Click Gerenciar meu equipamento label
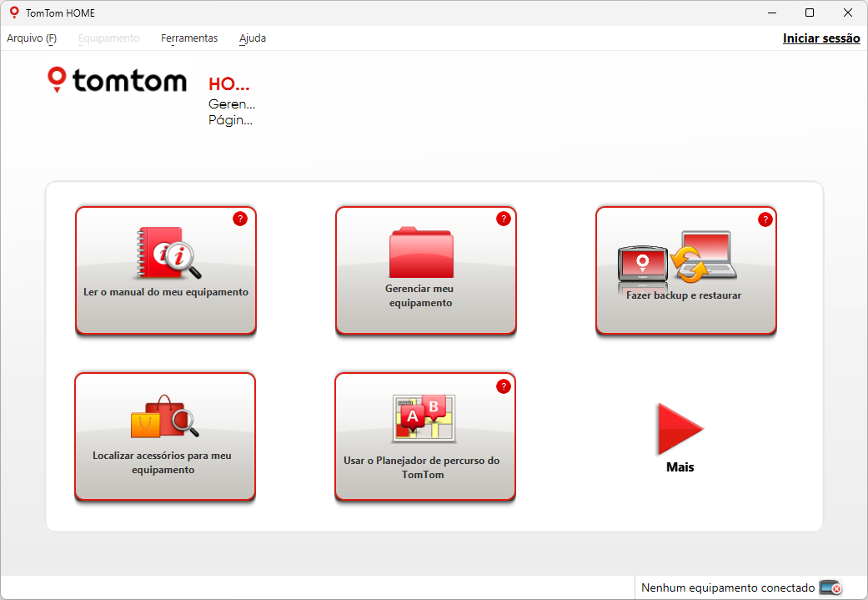This screenshot has height=600, width=868. coord(420,296)
